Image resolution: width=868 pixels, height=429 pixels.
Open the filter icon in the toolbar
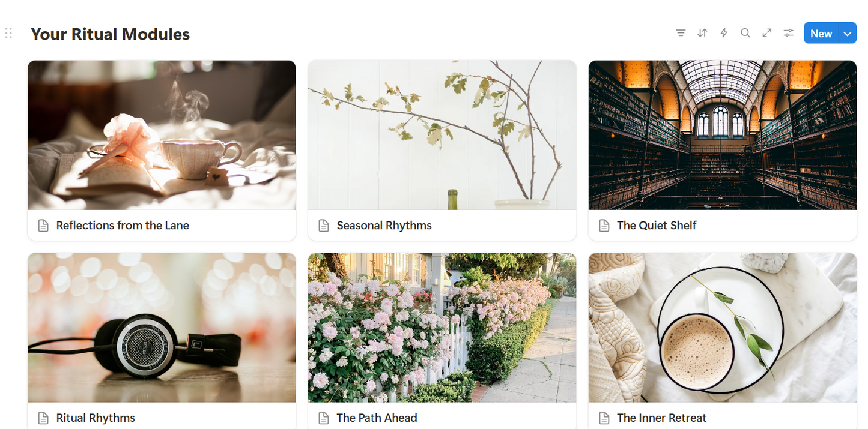pos(681,33)
